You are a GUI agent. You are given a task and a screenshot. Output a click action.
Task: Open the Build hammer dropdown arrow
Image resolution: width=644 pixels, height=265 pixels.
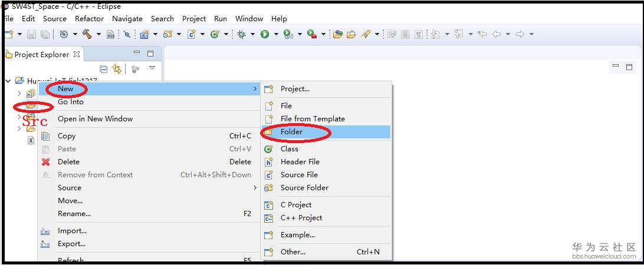click(98, 35)
